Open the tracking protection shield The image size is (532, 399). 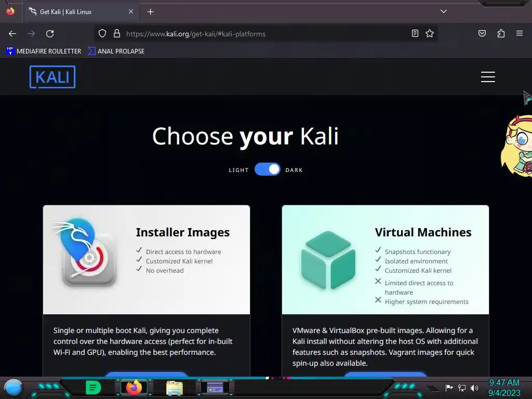(x=102, y=34)
